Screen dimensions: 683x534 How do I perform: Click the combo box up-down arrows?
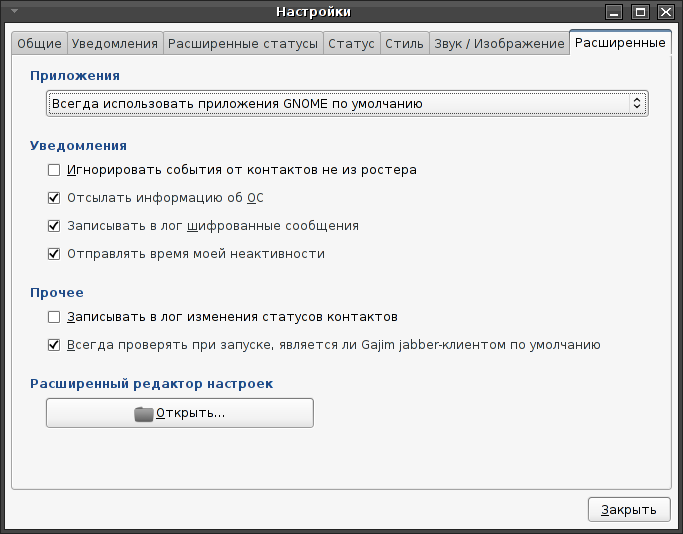pos(636,103)
